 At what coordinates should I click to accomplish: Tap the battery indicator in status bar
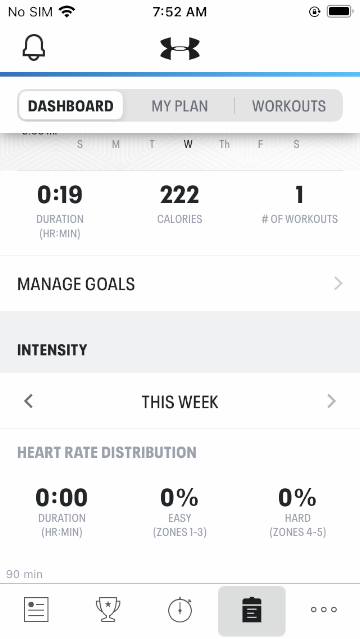[340, 12]
